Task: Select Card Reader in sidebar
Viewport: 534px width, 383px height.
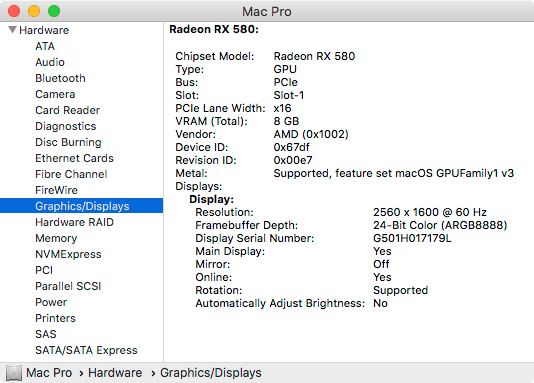Action: pyautogui.click(x=67, y=110)
